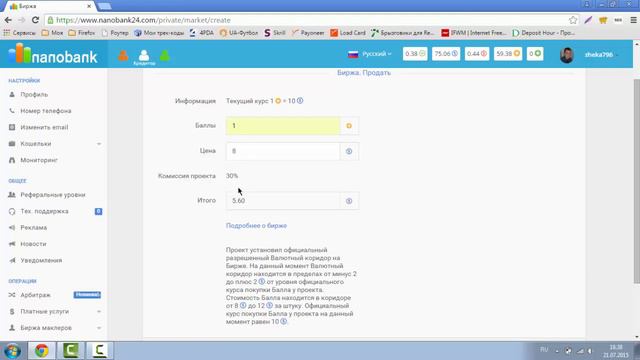The width and height of the screenshot is (640, 360).
Task: Focus the Баллы input field
Action: [x=283, y=126]
